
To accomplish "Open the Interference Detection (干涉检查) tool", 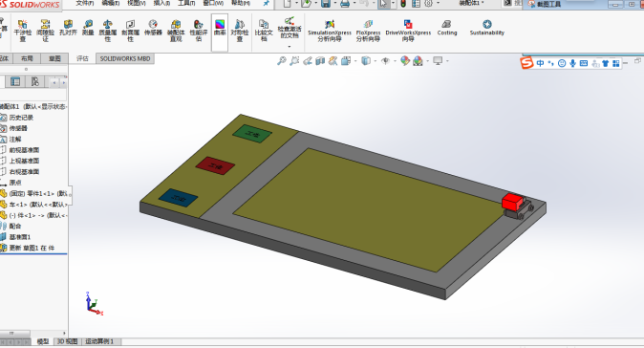I will click(x=23, y=30).
